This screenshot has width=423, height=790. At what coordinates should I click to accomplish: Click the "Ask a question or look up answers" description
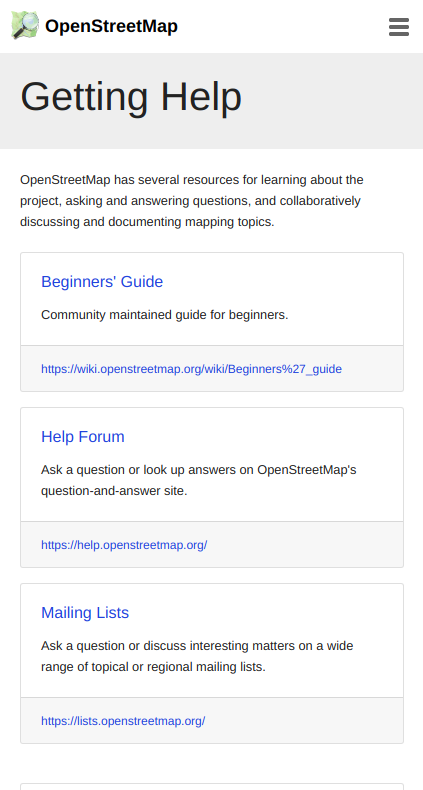coord(199,480)
